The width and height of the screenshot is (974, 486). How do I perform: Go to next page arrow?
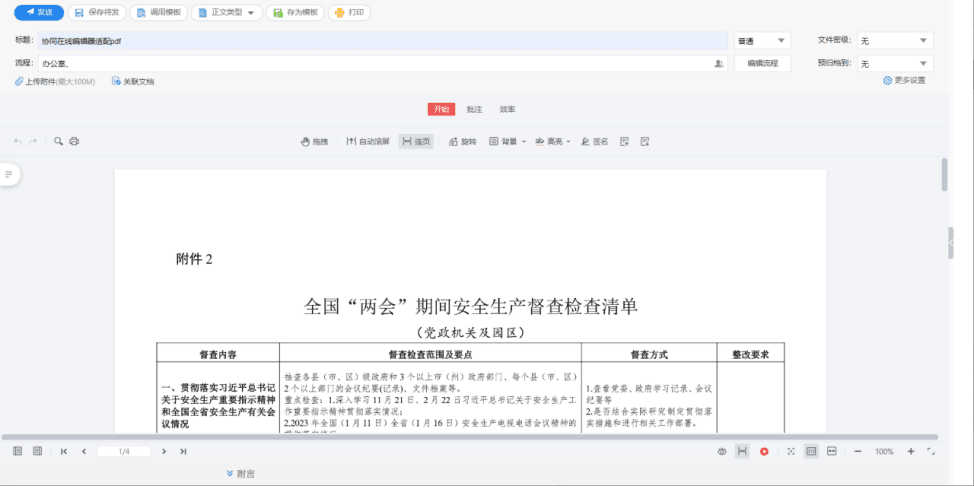(164, 451)
